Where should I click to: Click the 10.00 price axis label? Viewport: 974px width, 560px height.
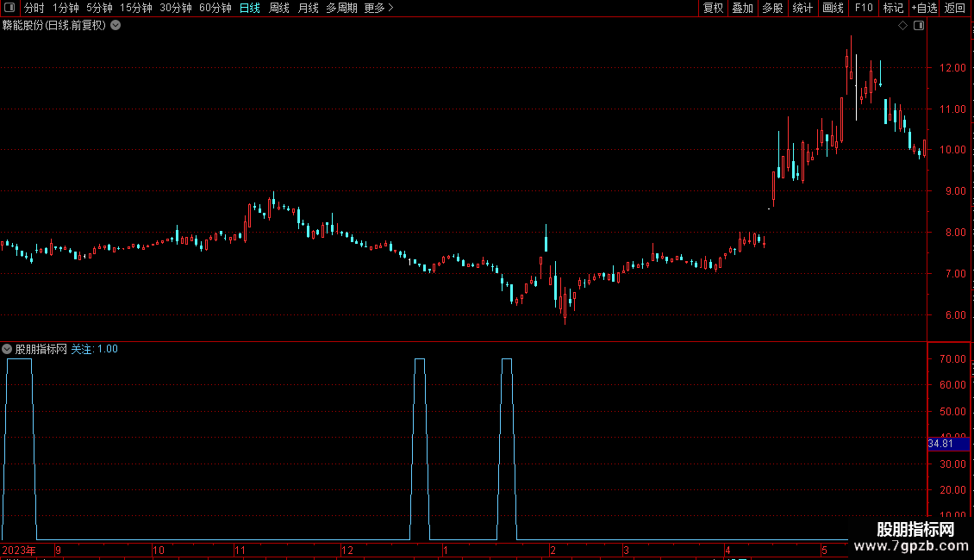(x=952, y=150)
